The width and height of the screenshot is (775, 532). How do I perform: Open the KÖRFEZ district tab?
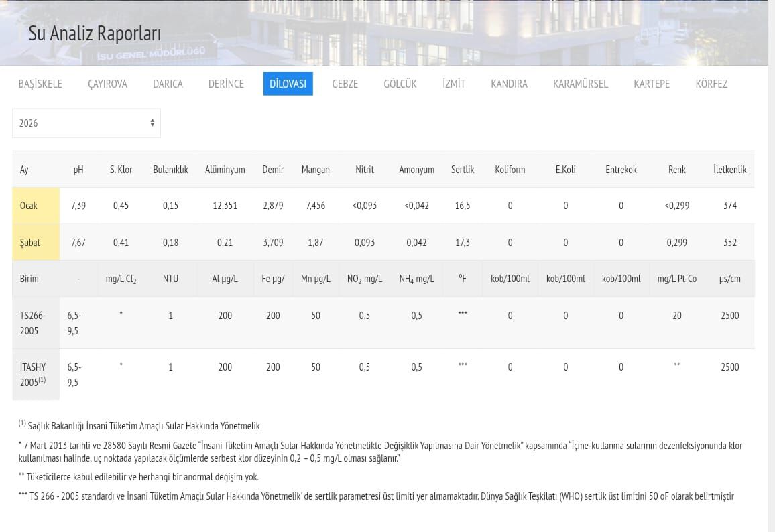711,84
